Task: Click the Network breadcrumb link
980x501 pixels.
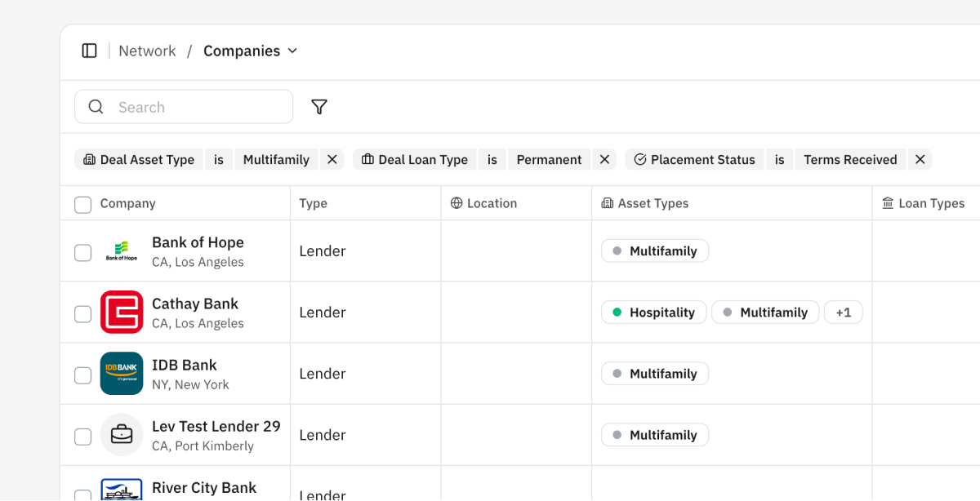Action: [147, 51]
